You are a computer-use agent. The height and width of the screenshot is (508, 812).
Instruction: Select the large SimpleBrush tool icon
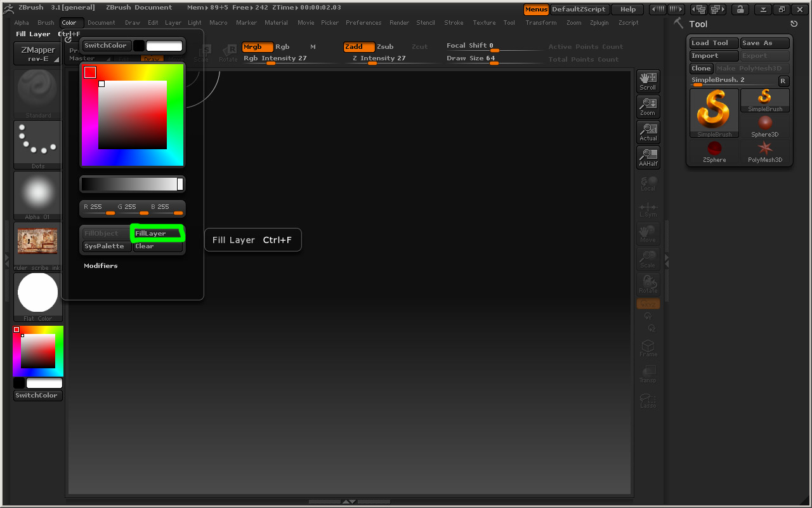[714, 113]
